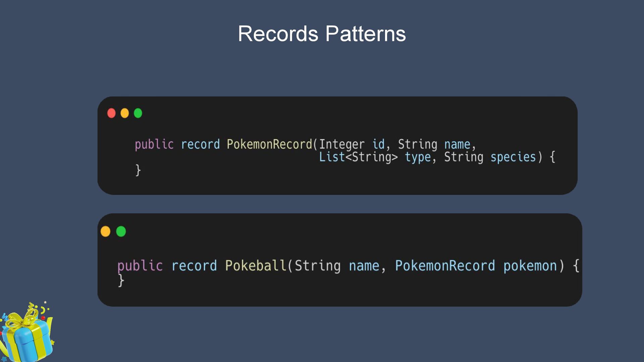
Task: Click the 'species' parameter name
Action: 513,157
